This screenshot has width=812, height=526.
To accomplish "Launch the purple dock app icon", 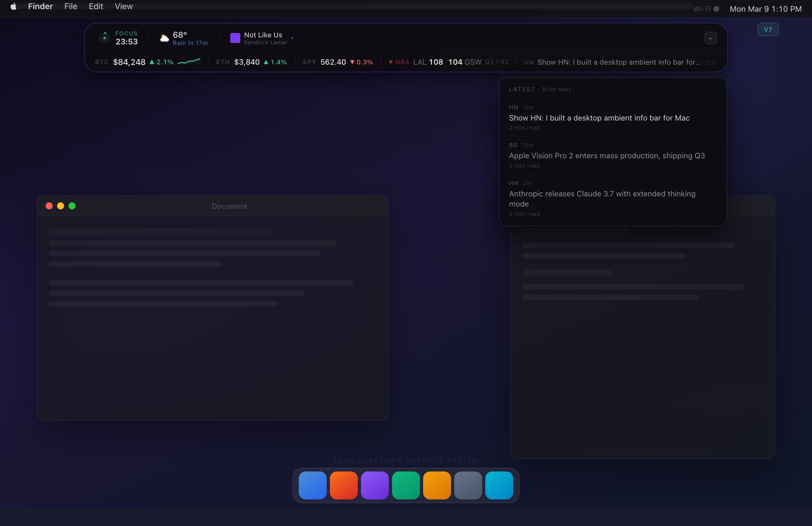I will (375, 485).
